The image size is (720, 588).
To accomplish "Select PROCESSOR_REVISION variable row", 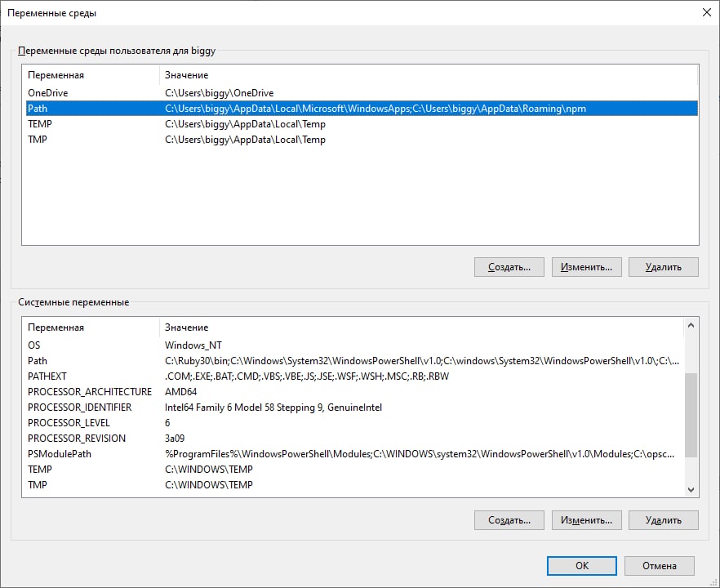I will coord(353,439).
